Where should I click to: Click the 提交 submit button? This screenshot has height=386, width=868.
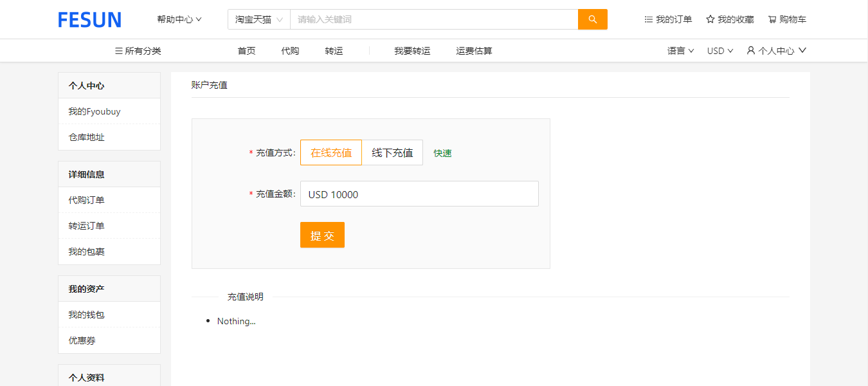click(x=322, y=235)
